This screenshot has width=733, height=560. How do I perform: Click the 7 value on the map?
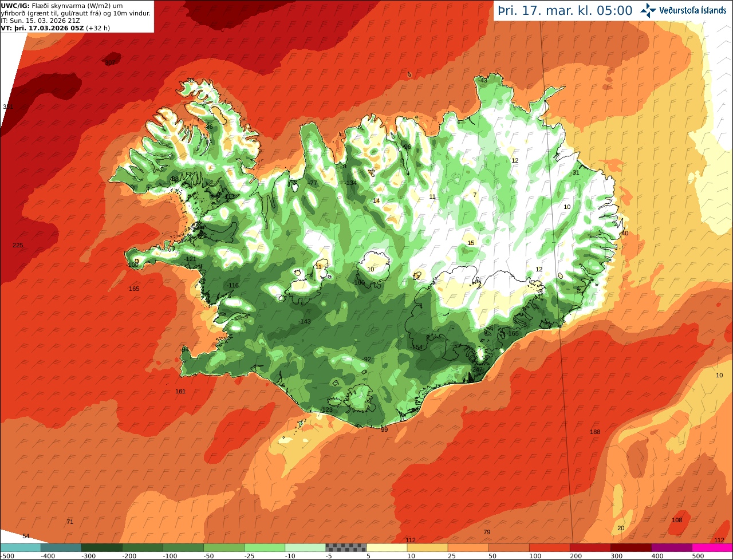[474, 195]
